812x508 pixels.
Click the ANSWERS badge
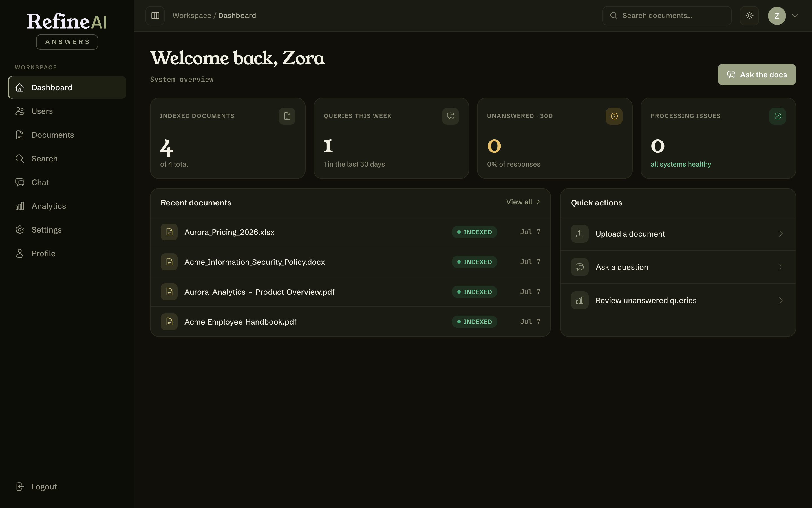point(67,42)
